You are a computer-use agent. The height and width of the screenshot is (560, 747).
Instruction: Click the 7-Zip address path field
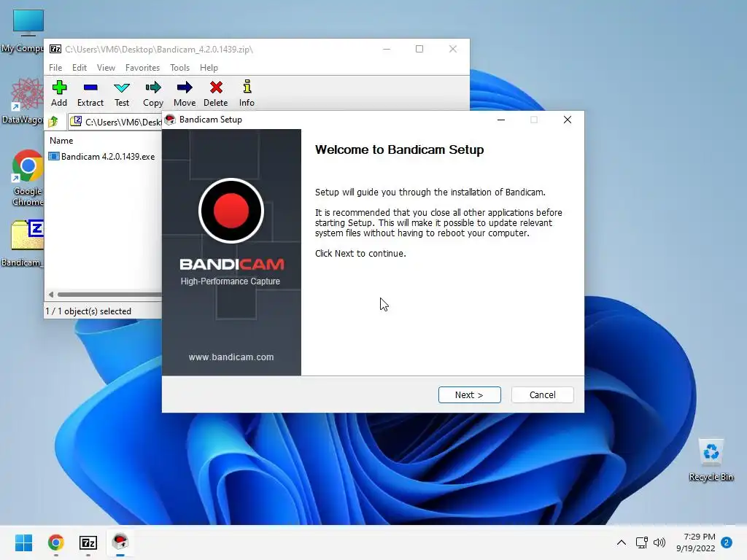pos(115,122)
